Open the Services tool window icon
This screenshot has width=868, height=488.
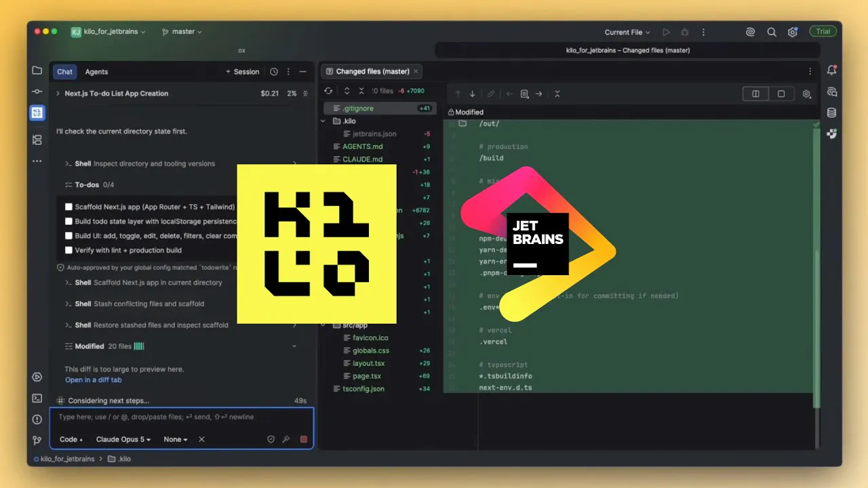37,377
